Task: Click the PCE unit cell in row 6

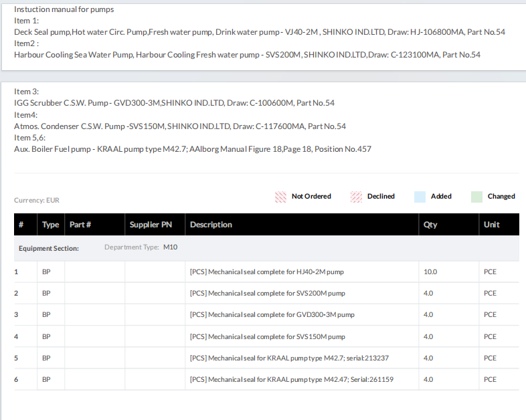Action: (x=490, y=379)
